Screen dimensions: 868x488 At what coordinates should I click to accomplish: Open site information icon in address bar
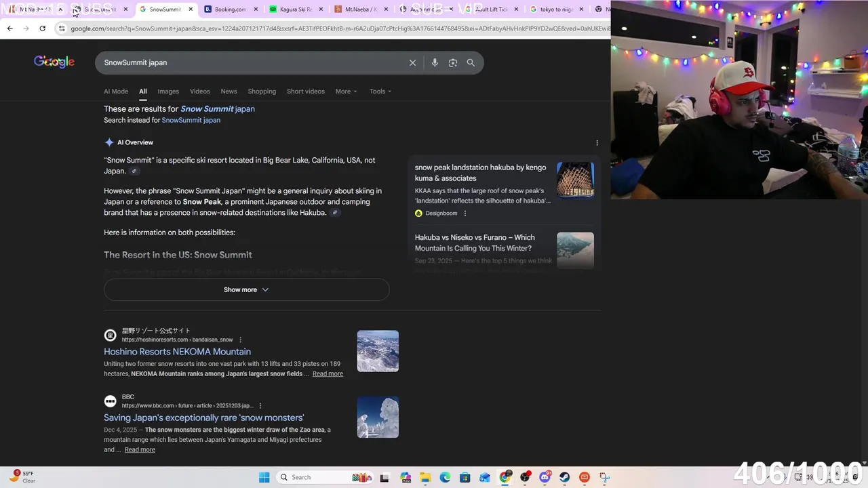coord(62,28)
